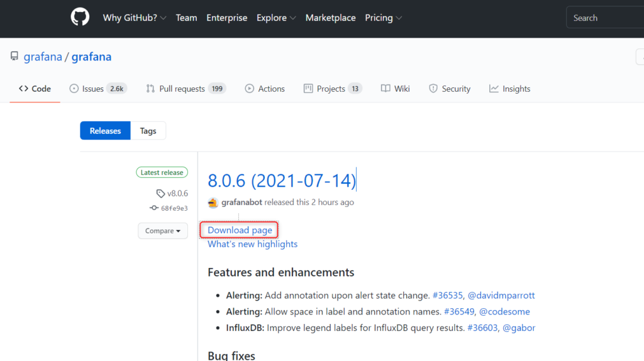Image resolution: width=644 pixels, height=361 pixels.
Task: Expand the Pricing dropdown menu
Action: [x=383, y=18]
